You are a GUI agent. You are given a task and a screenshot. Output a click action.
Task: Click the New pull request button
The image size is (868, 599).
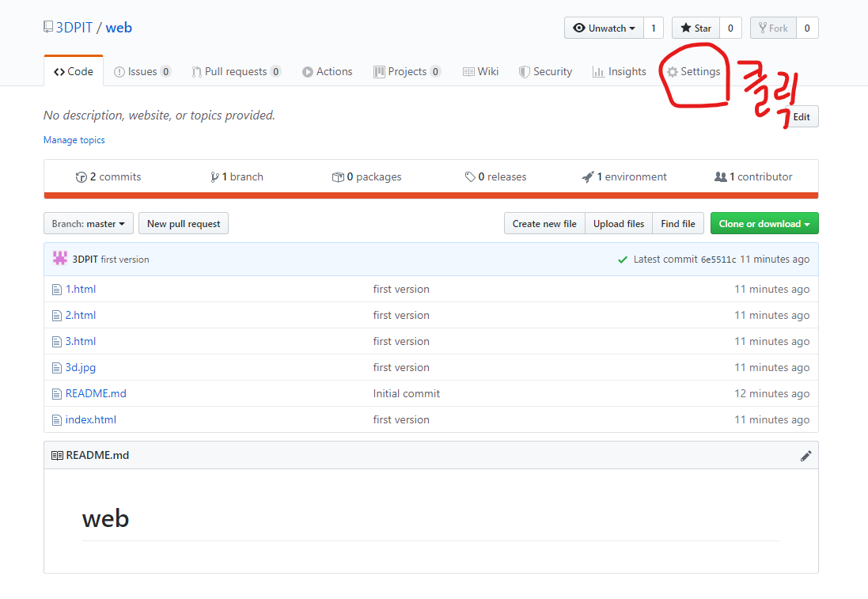184,224
